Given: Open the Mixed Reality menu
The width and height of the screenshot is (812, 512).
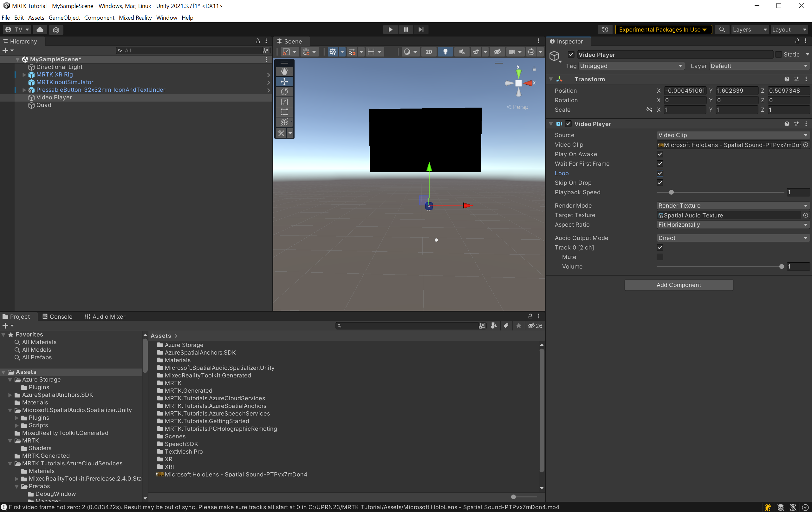Looking at the screenshot, I should 135,17.
